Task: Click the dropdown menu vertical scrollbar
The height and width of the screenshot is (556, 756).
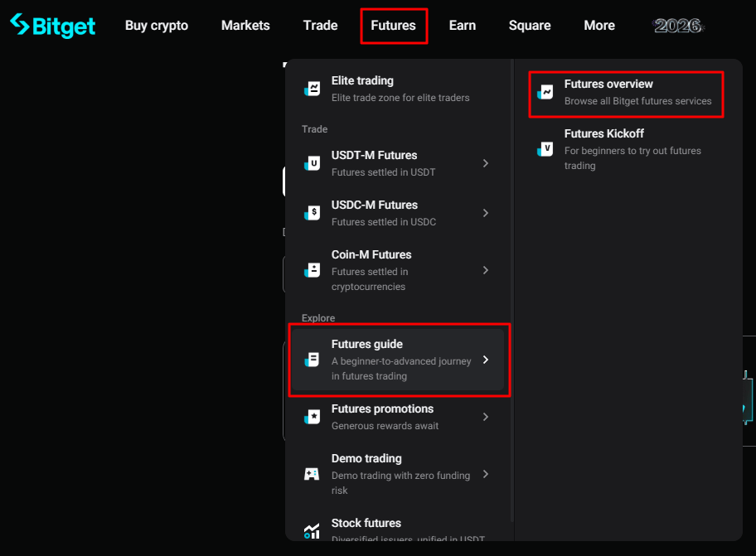Action: pyautogui.click(x=512, y=291)
